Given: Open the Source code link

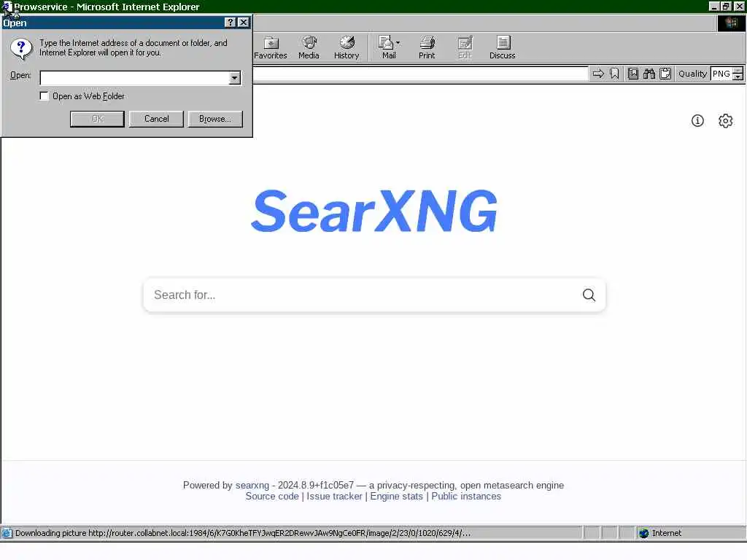Looking at the screenshot, I should 272,496.
